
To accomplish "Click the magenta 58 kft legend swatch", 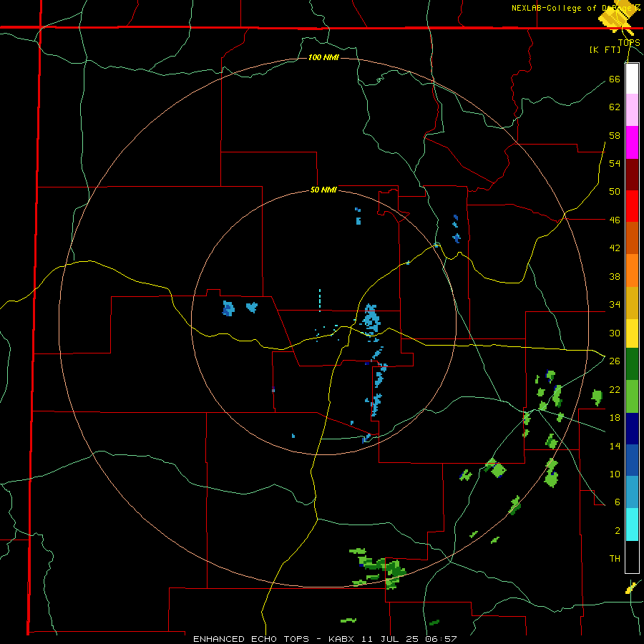I will [x=632, y=142].
